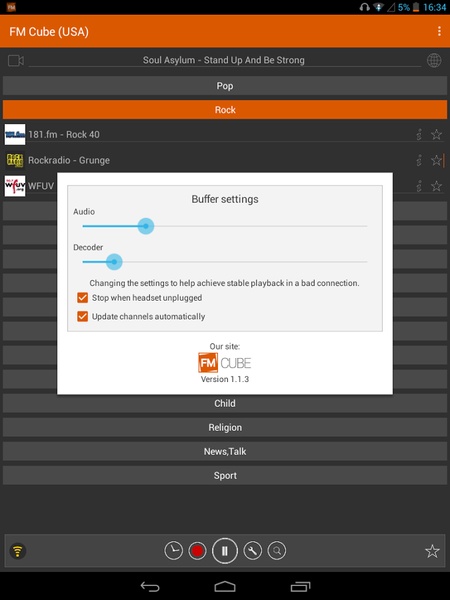Tap the favorites star in the bottom bar

[x=432, y=551]
